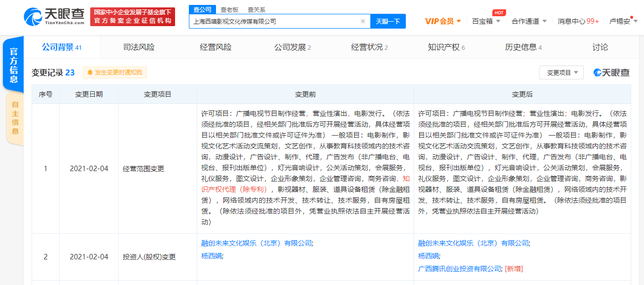
Task: Click the 变更日期 column header
Action: click(x=89, y=94)
